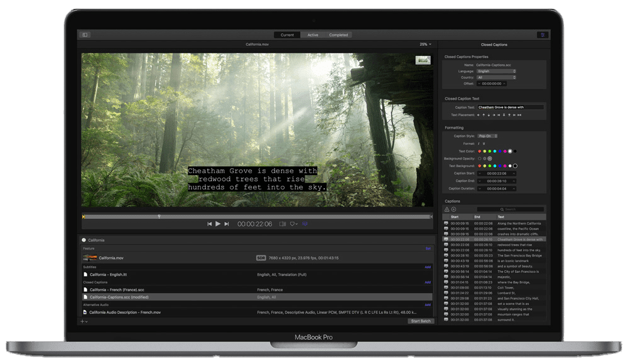Align caption to left edge placement icon

(x=499, y=115)
